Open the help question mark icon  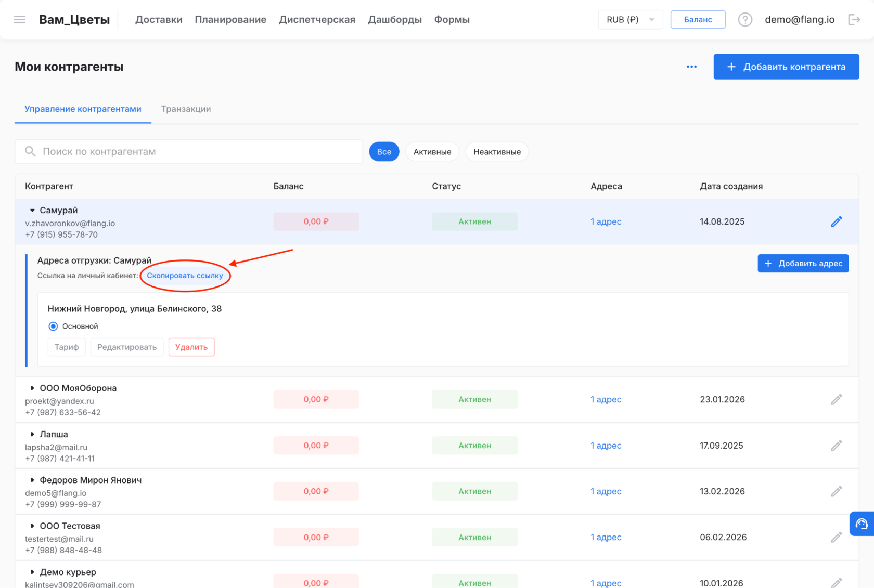[745, 20]
